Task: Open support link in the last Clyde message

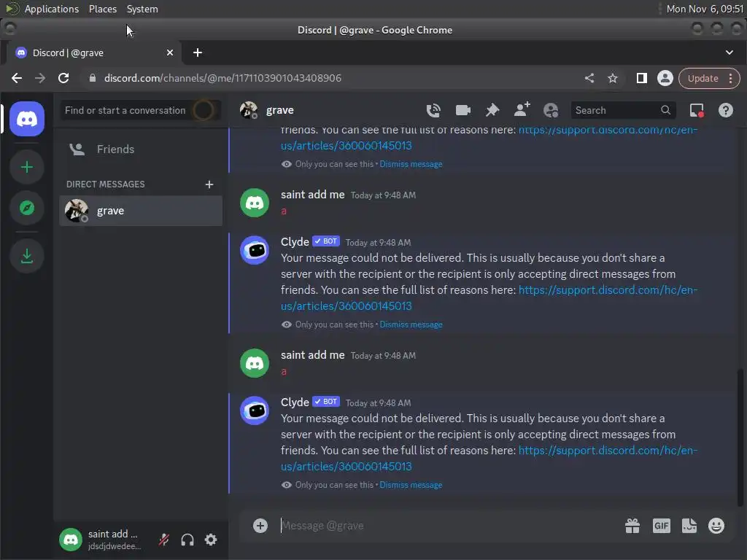Action: 489,459
